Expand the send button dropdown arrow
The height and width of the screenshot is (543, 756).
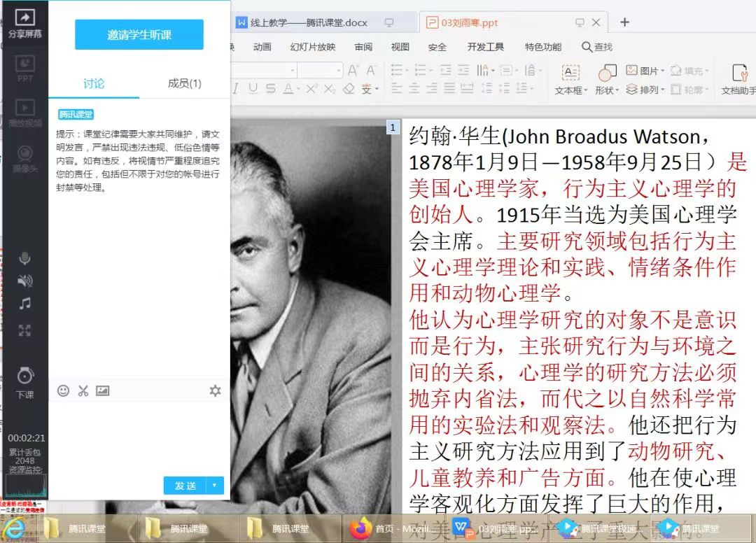[x=214, y=486]
